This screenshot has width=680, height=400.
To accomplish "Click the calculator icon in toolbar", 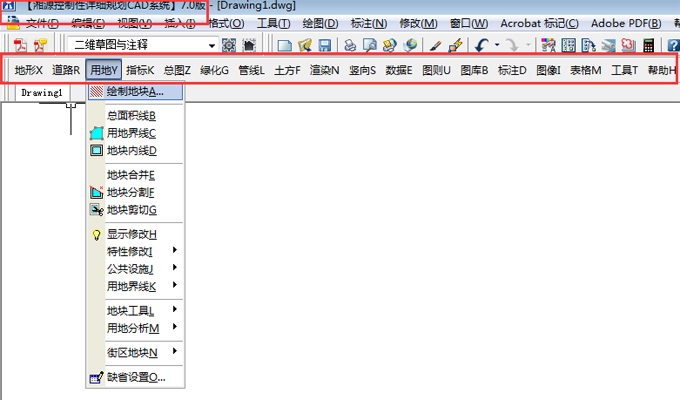I will click(648, 45).
